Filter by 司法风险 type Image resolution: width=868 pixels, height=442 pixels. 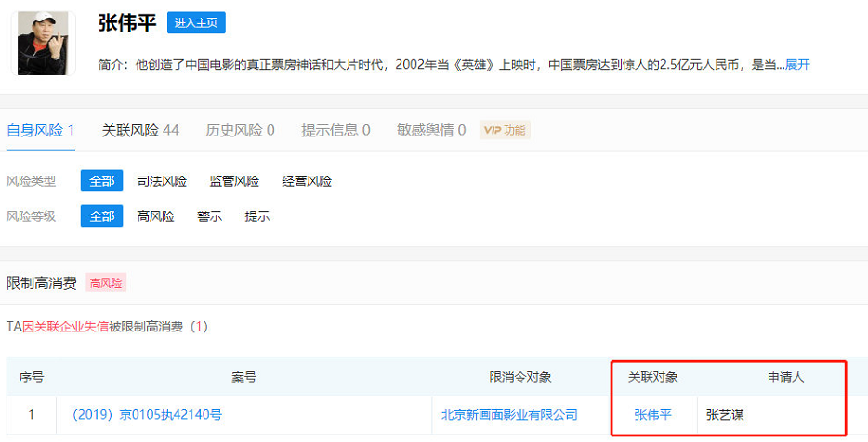click(162, 181)
